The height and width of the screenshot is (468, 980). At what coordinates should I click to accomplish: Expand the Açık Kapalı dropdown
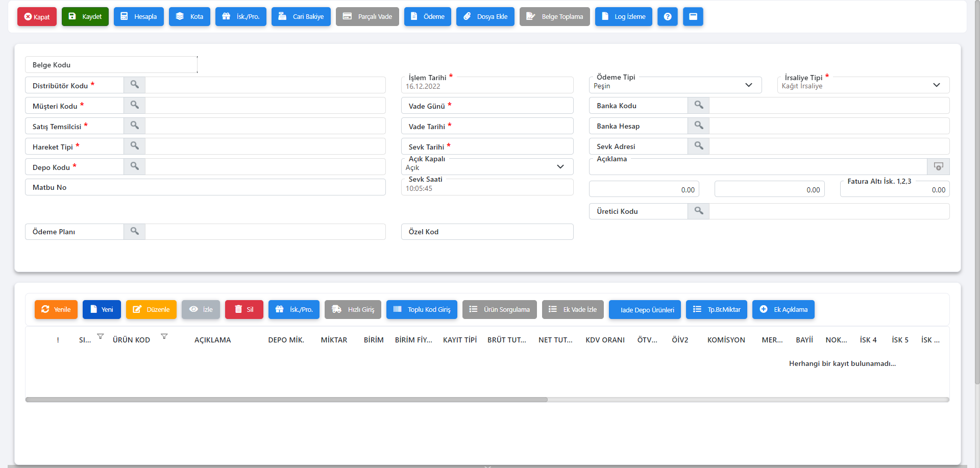560,166
